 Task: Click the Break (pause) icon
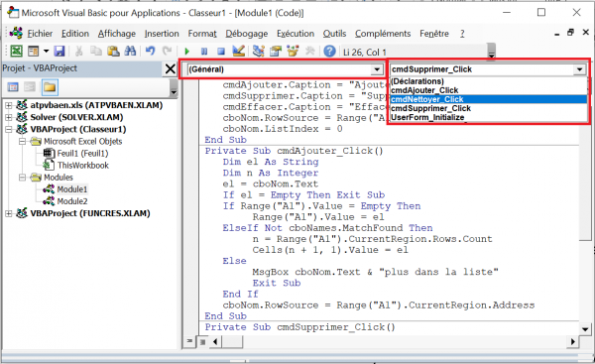point(204,51)
